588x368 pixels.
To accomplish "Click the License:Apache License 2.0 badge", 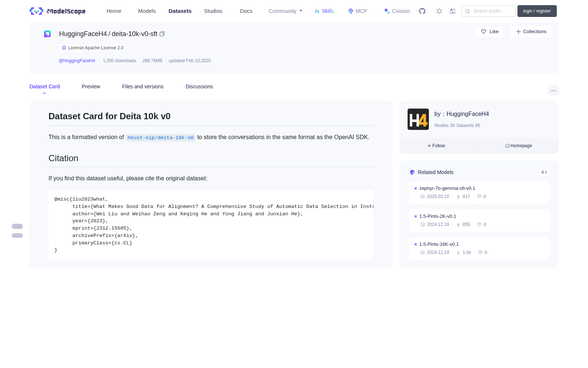I will [x=92, y=48].
